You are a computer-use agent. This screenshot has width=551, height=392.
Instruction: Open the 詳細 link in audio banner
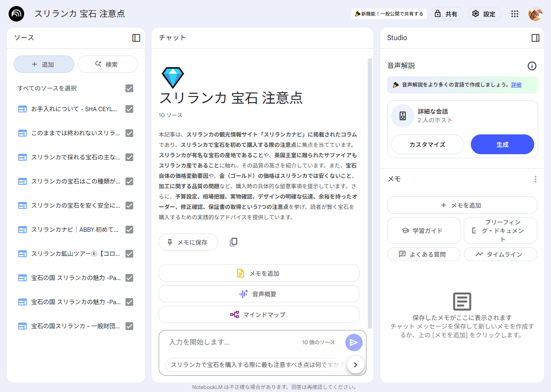point(516,85)
